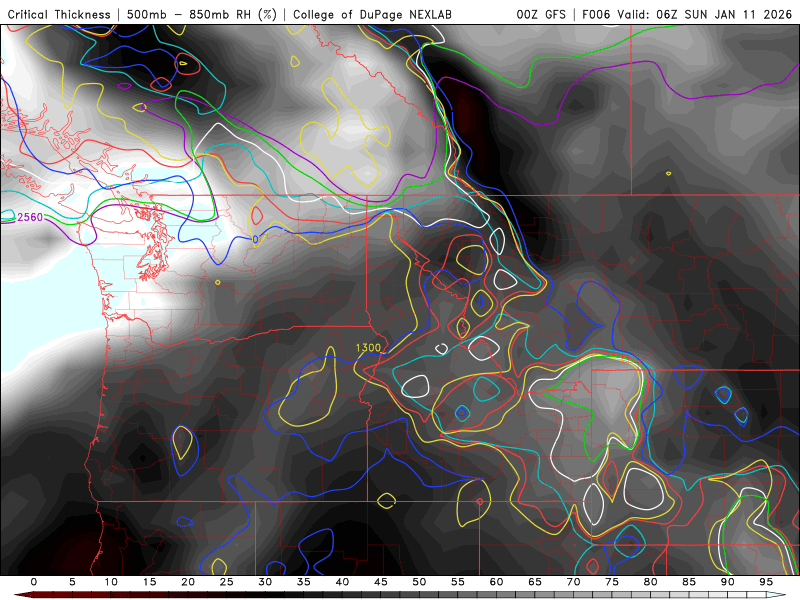The image size is (800, 600).
Task: Click the "75" tick on the colorbar
Action: pos(612,582)
